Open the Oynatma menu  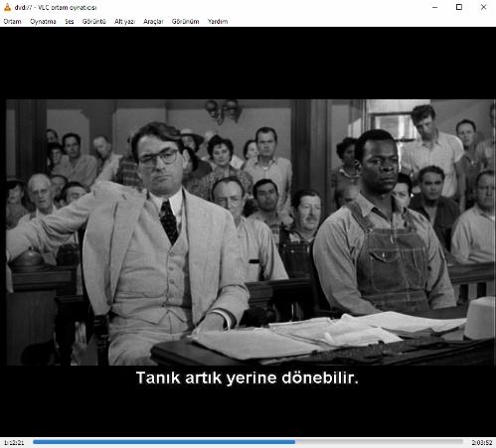(43, 22)
